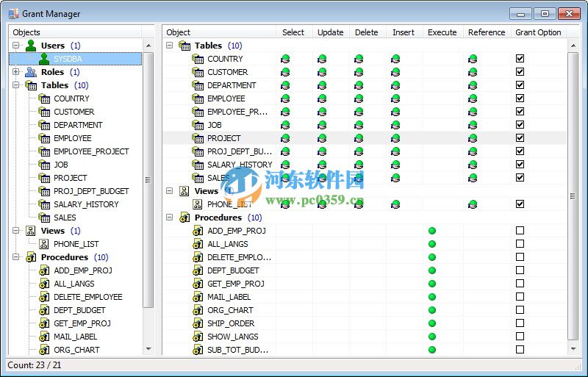The height and width of the screenshot is (377, 588).
Task: Click the Objects header in left panel
Action: (x=75, y=32)
